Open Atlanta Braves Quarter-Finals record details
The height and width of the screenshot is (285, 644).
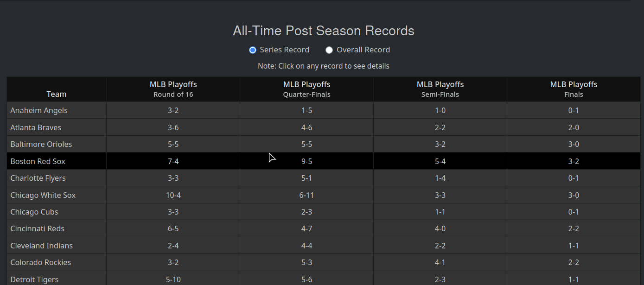pyautogui.click(x=306, y=127)
